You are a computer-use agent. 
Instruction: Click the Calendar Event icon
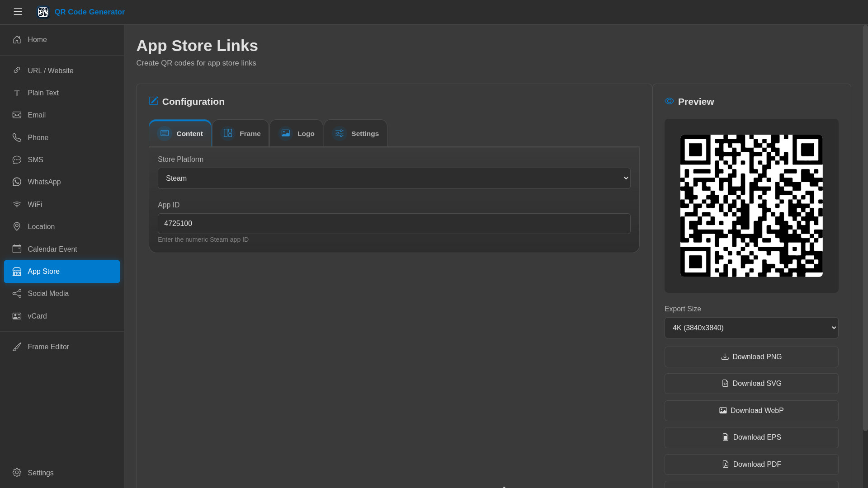17,249
